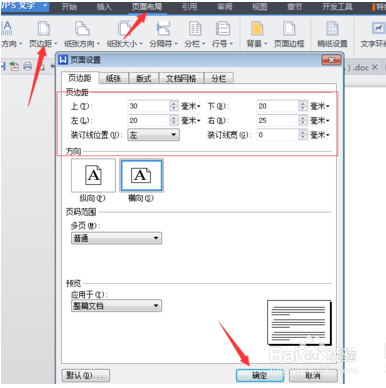Open the 章节 ribbon tab
386x388 pixels.
295,7
